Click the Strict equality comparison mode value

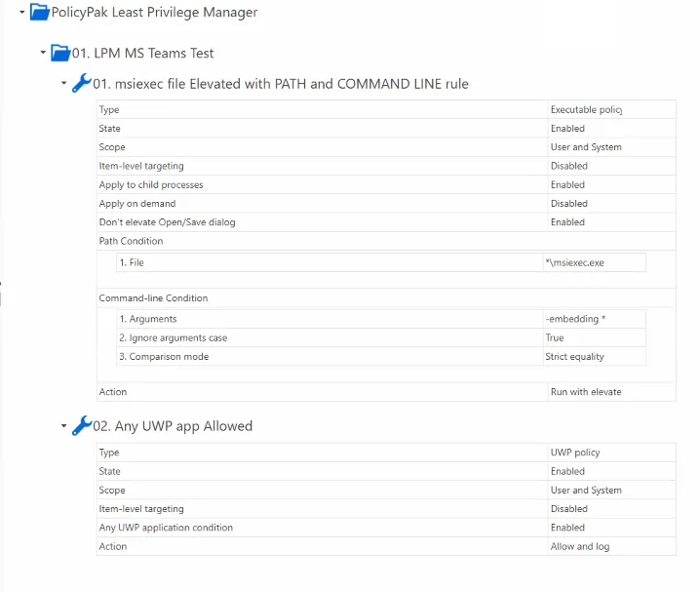574,357
